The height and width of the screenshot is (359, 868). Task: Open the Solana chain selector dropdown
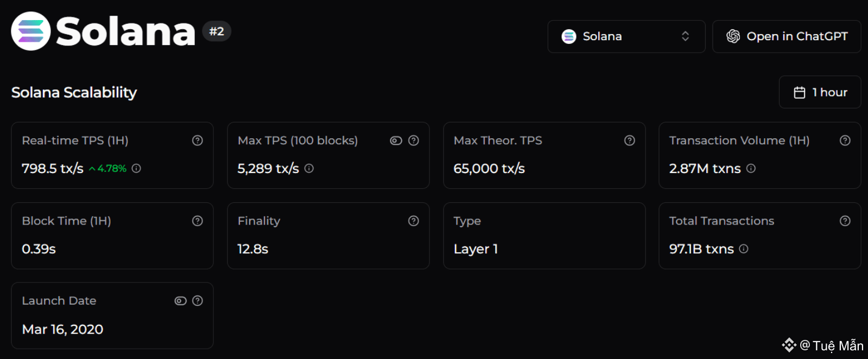pos(626,36)
